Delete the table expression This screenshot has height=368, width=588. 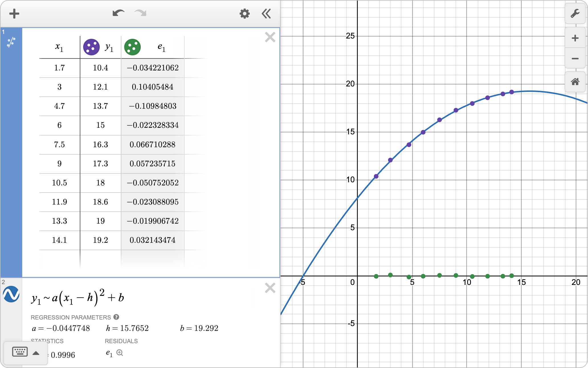click(x=270, y=37)
